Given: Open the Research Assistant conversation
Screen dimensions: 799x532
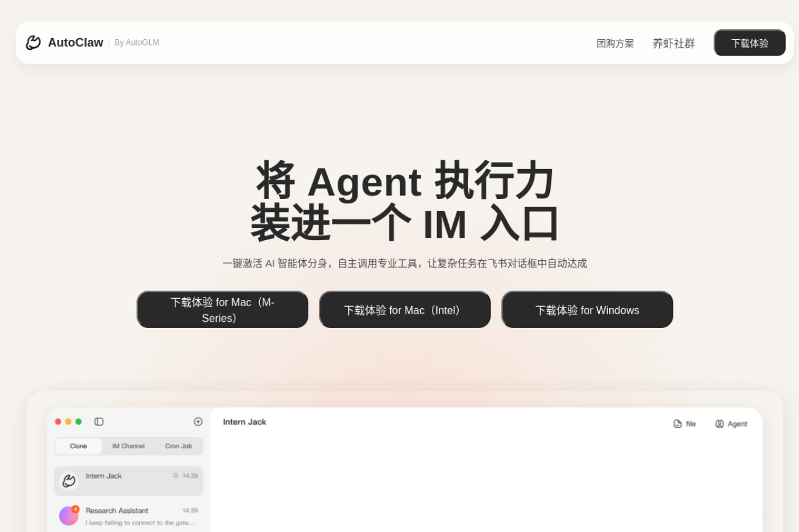Looking at the screenshot, I should pos(129,516).
